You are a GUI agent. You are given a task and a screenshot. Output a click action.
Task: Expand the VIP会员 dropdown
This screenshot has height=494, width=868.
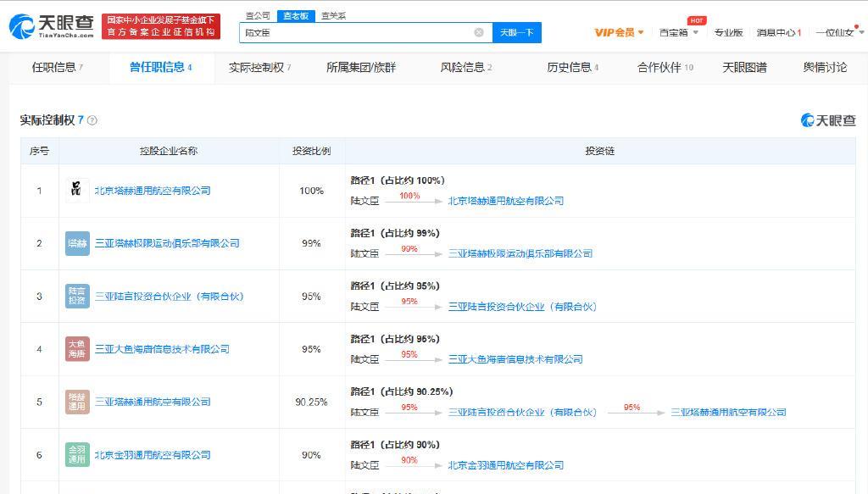coord(619,33)
